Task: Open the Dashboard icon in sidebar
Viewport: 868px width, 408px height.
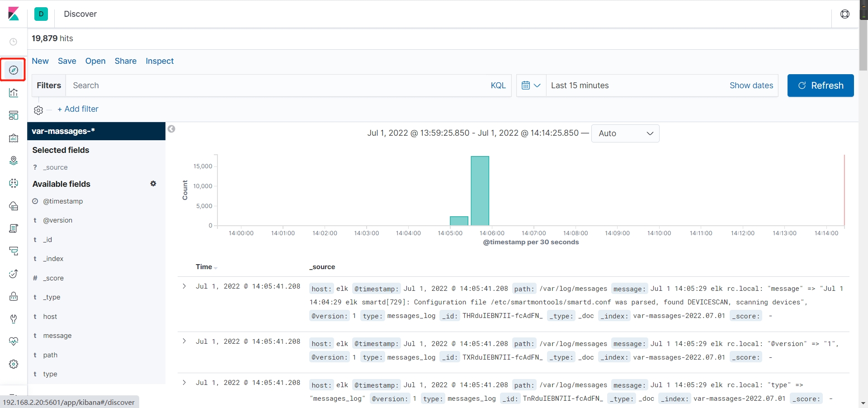Action: (x=14, y=115)
